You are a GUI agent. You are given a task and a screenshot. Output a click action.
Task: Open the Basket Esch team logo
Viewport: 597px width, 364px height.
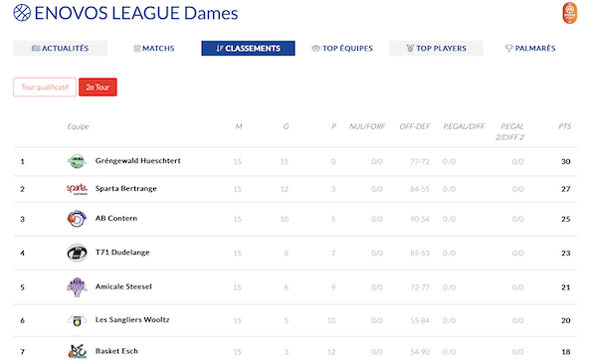pos(78,351)
